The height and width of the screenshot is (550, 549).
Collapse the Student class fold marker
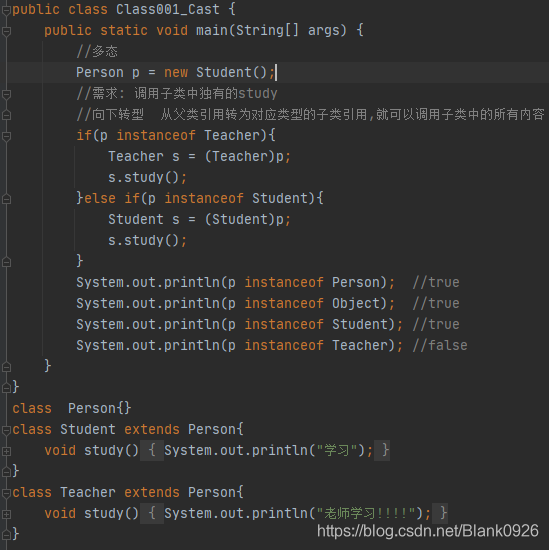coord(6,430)
